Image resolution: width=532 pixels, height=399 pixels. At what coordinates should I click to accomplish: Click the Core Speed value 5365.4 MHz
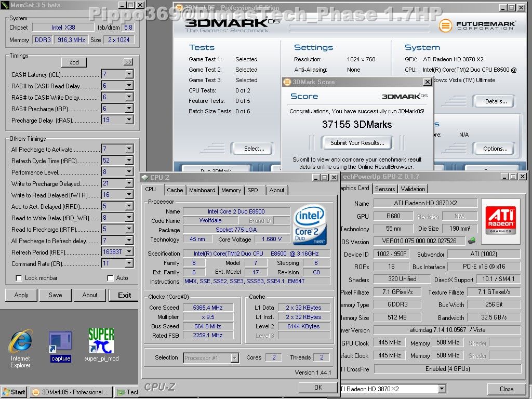(208, 308)
